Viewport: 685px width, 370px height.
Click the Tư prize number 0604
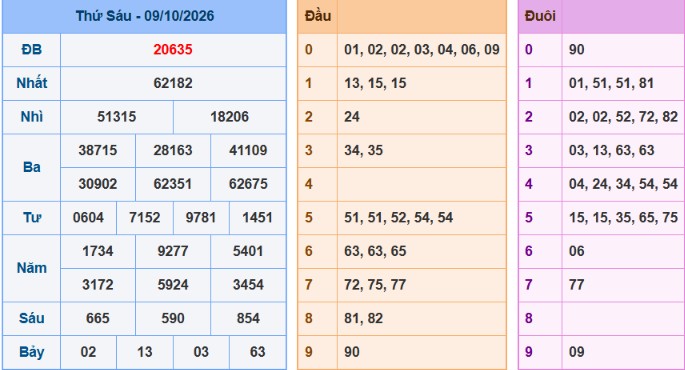point(88,218)
